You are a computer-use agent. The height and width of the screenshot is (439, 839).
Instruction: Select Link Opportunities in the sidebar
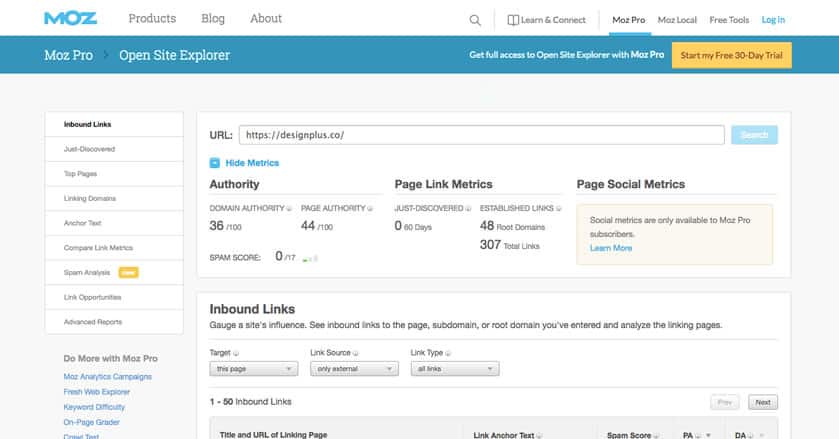click(x=114, y=297)
